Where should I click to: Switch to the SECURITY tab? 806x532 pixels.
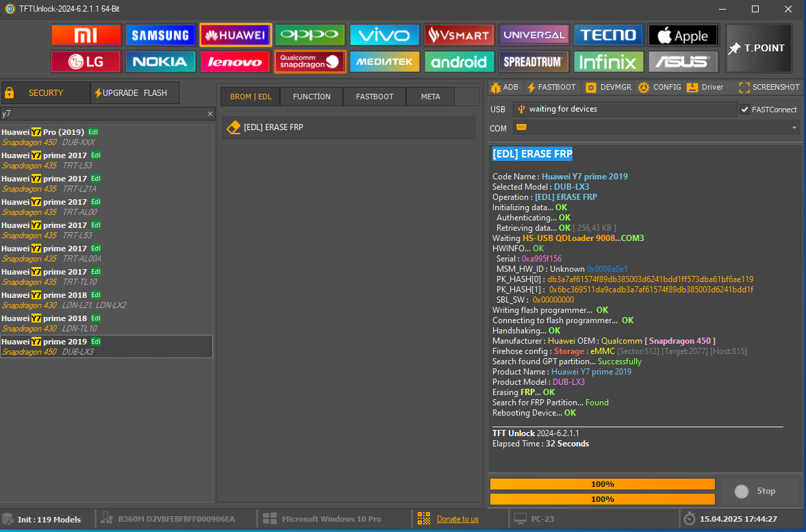coord(46,93)
